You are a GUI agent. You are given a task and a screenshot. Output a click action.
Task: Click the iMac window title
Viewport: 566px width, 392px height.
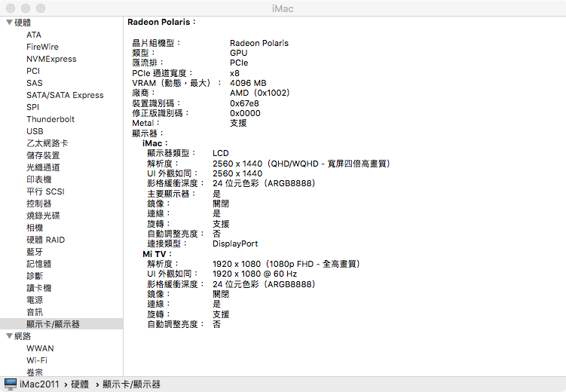point(283,8)
